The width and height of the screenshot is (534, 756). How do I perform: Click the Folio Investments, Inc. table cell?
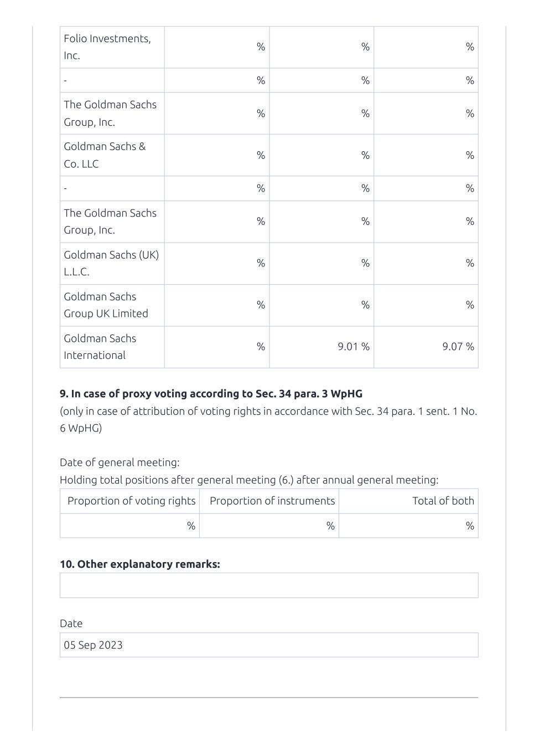112,47
